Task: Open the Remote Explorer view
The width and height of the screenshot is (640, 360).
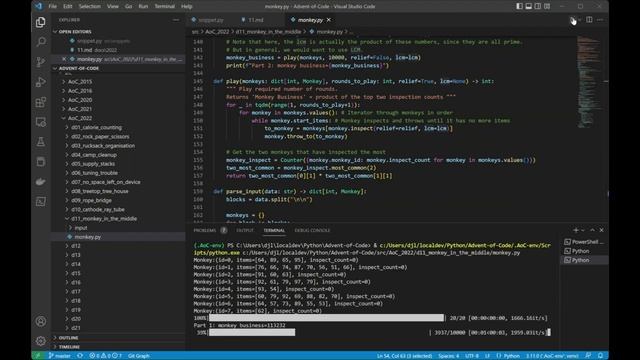Action: (40, 122)
